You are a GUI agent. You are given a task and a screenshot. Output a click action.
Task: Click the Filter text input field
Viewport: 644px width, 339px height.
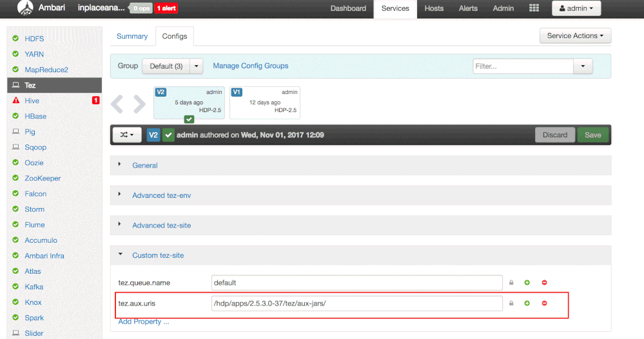[523, 66]
